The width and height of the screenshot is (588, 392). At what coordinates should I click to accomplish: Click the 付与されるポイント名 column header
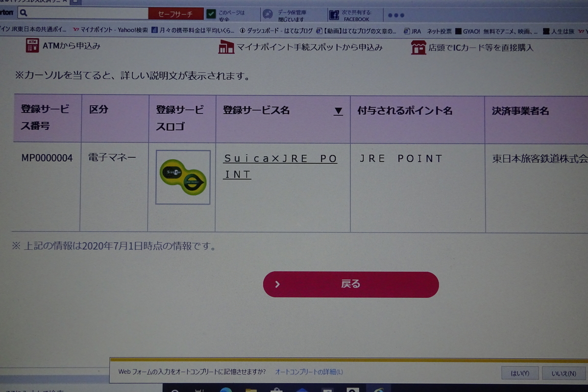pos(417,120)
